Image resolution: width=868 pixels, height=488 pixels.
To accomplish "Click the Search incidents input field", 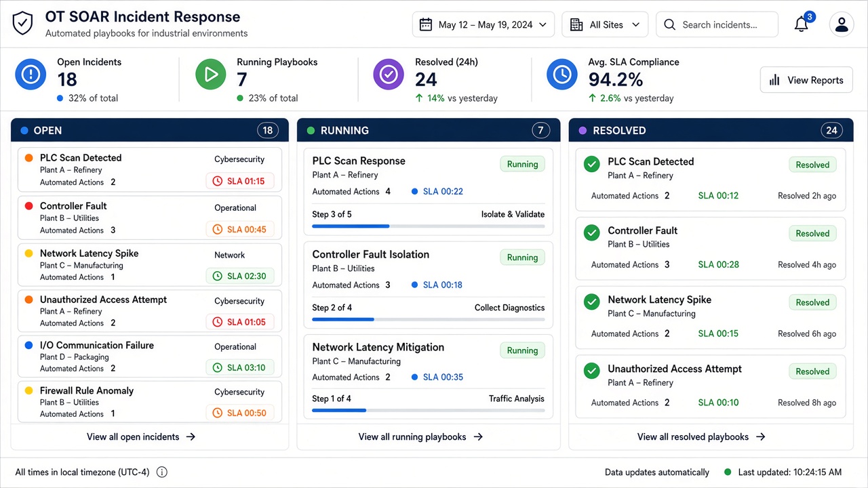I will [x=717, y=24].
